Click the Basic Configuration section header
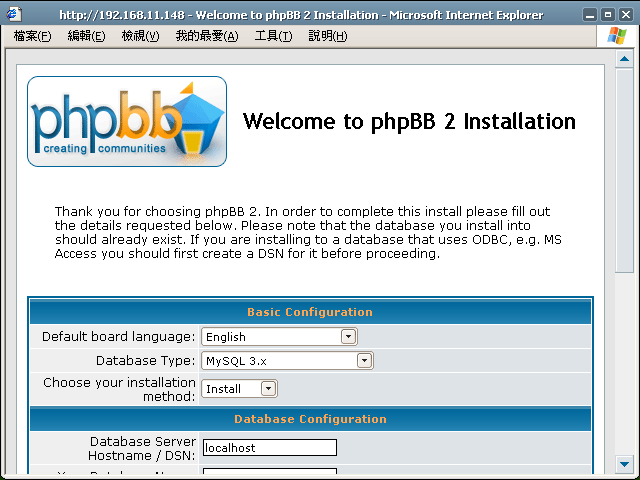640x480 pixels. coord(310,312)
